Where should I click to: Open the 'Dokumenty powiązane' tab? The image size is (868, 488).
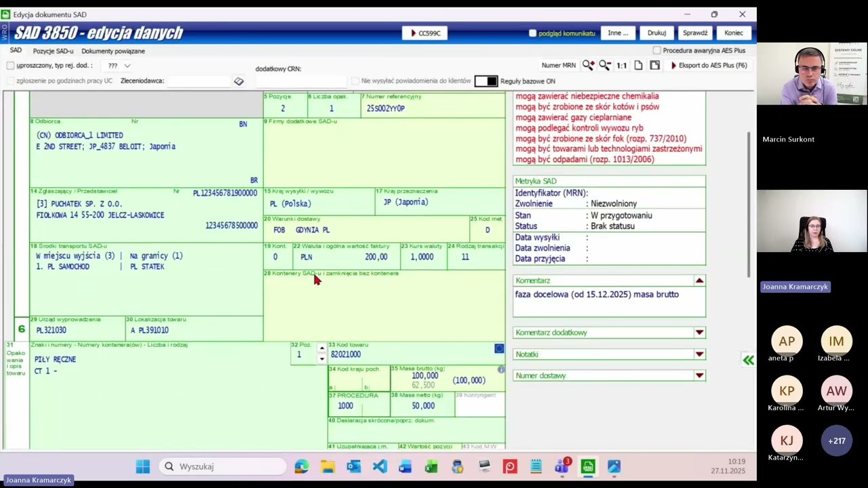(x=113, y=51)
